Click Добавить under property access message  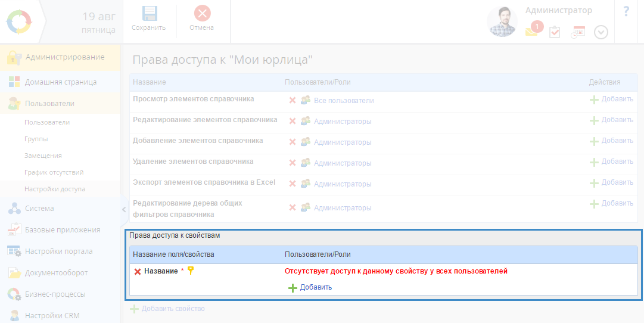pos(310,287)
